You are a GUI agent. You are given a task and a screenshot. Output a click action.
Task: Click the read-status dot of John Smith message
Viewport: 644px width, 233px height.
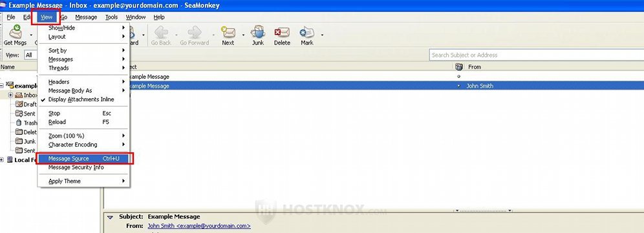tap(459, 86)
